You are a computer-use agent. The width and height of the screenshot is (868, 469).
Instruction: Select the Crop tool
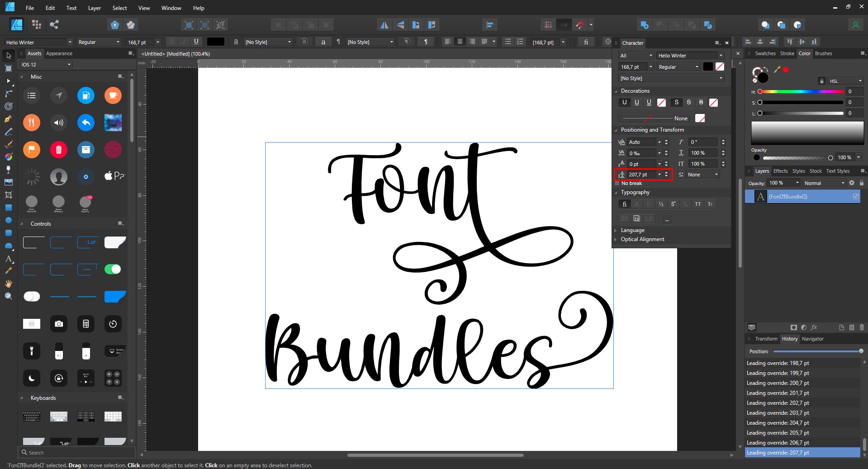coord(9,195)
